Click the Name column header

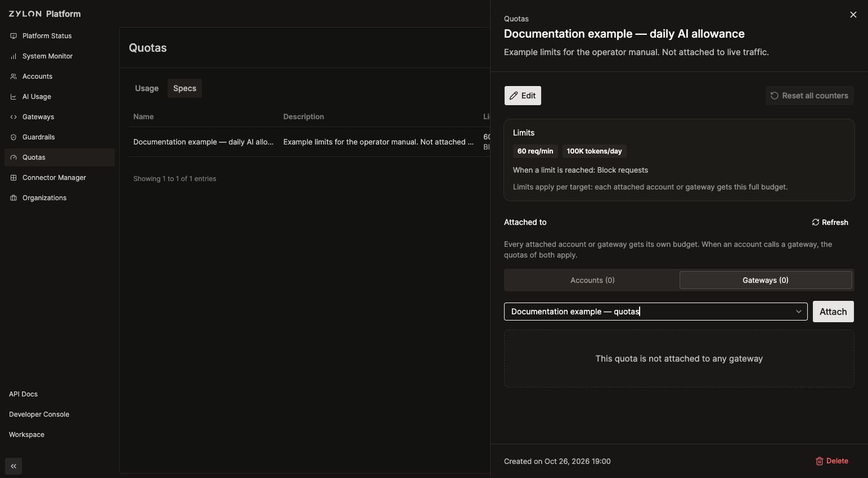(143, 117)
